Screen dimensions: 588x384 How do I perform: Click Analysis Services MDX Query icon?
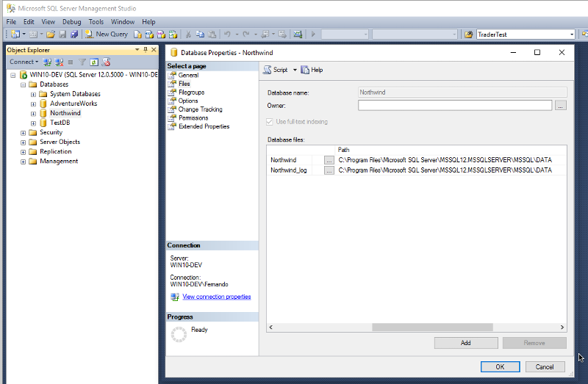coord(149,35)
